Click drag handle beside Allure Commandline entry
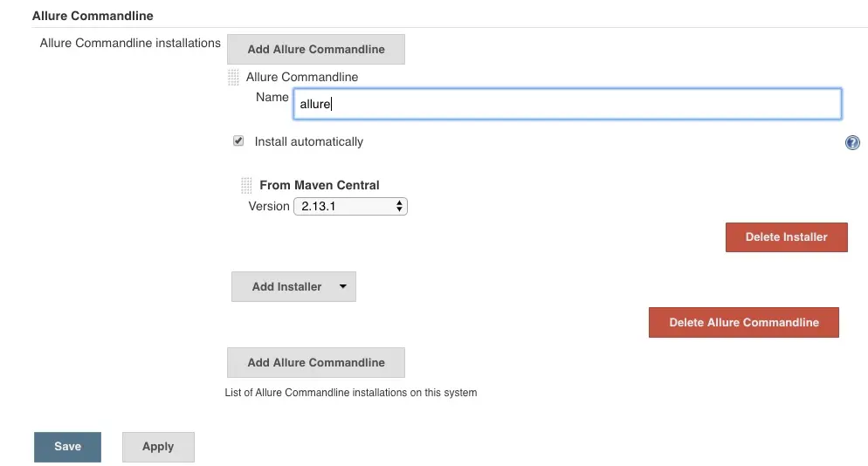 pyautogui.click(x=233, y=78)
